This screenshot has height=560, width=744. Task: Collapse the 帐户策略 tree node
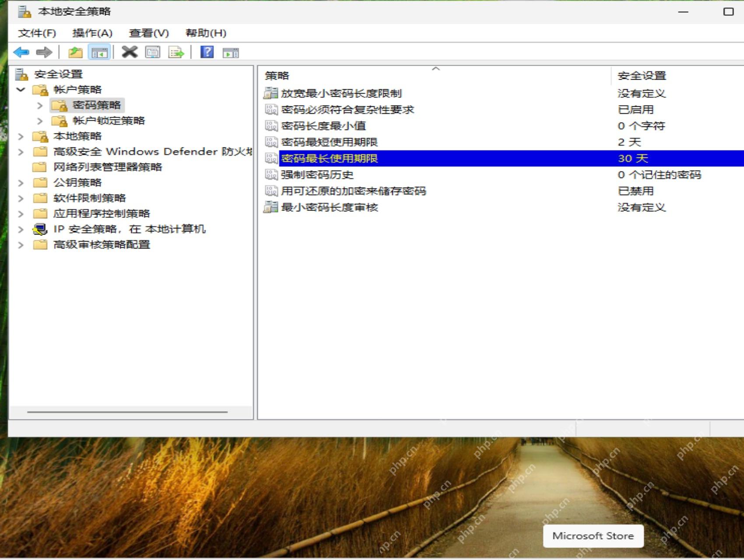(x=21, y=90)
